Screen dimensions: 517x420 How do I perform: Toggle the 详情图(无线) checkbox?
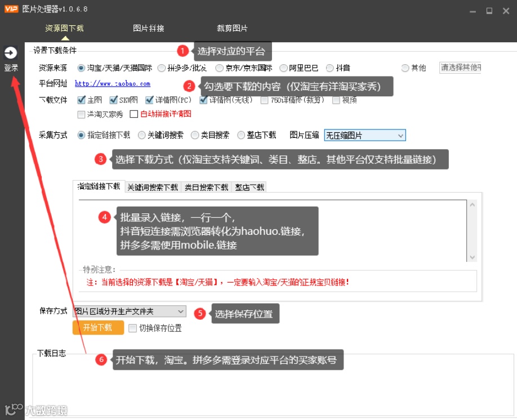coord(203,100)
